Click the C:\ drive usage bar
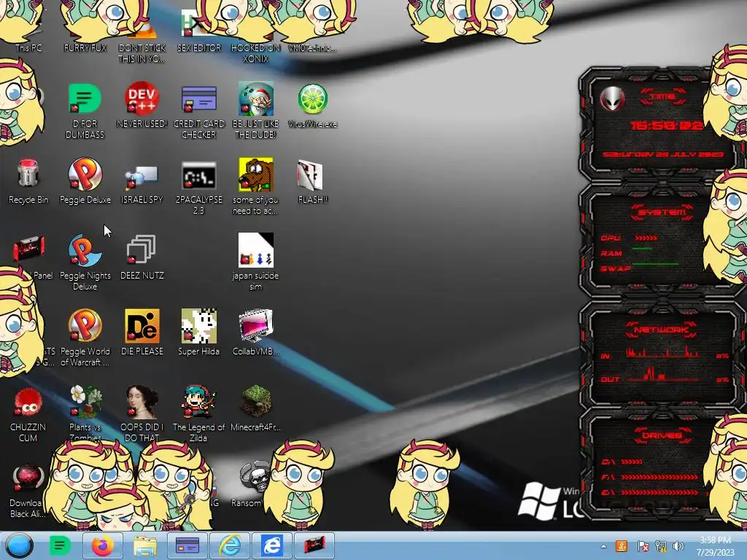 pos(632,462)
